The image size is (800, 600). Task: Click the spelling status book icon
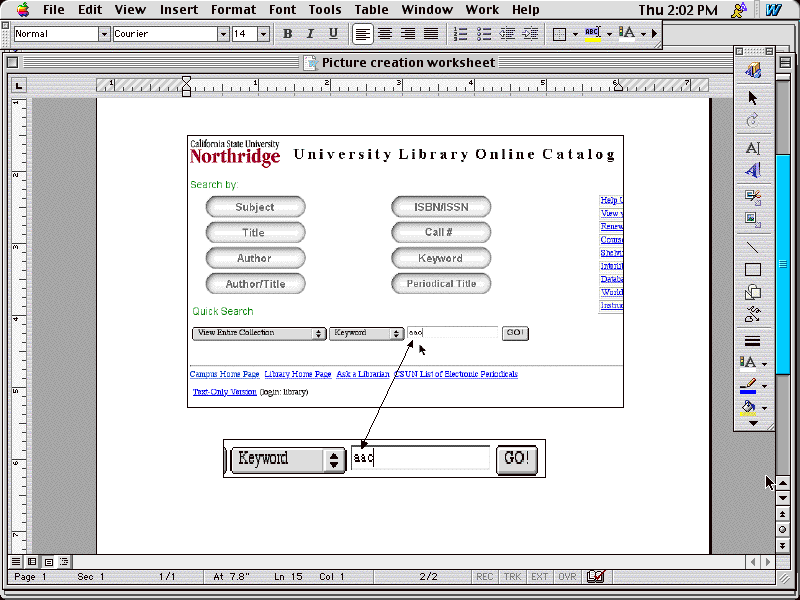tap(595, 577)
